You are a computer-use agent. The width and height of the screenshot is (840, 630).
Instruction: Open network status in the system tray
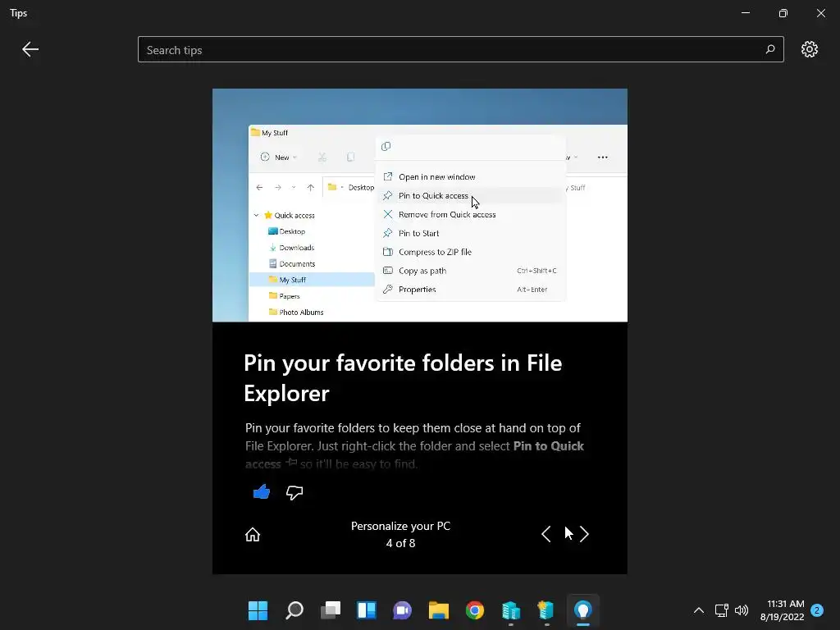click(721, 610)
